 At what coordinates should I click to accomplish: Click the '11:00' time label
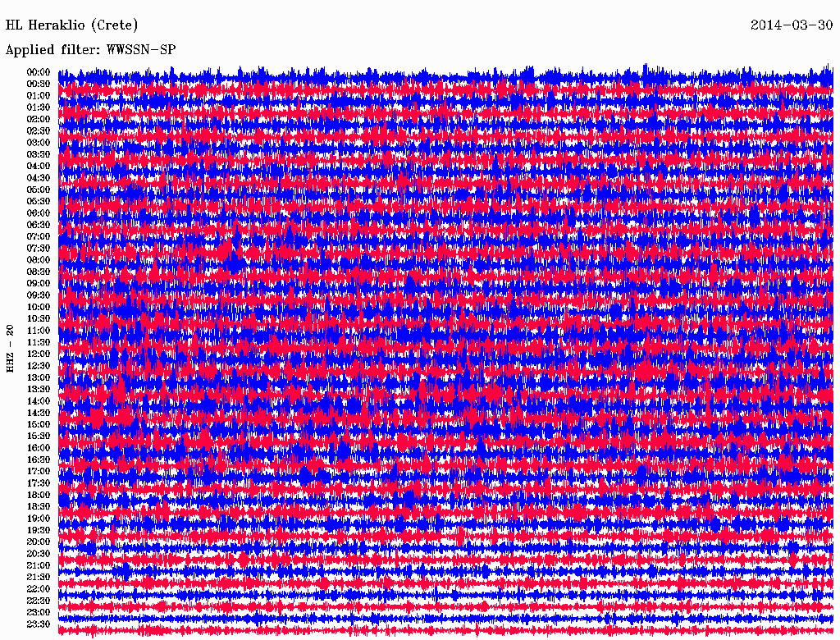tap(39, 330)
